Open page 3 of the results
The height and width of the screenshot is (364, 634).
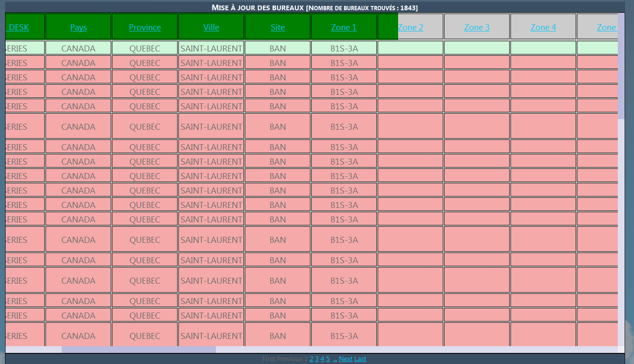tap(317, 358)
